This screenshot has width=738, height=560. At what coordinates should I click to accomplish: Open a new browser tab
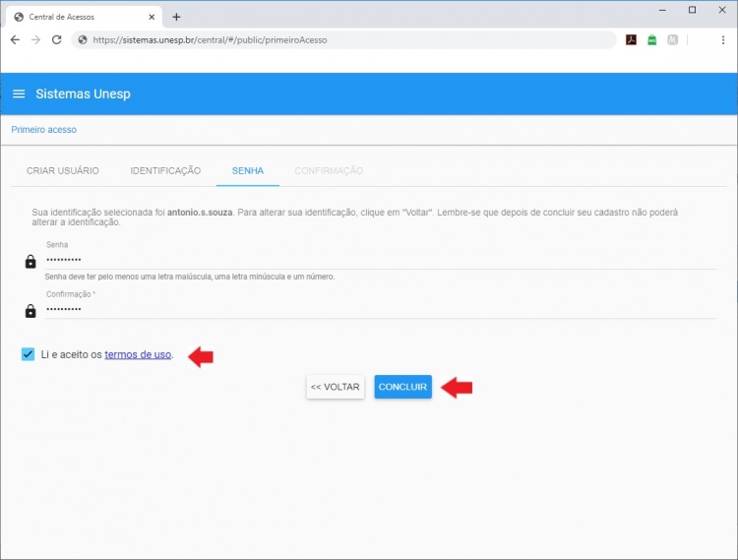coord(176,17)
